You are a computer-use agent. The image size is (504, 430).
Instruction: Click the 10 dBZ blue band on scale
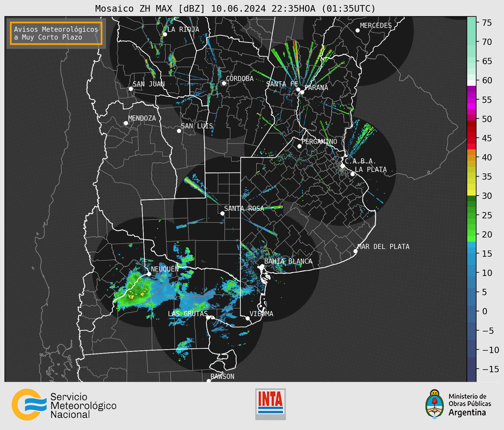471,272
